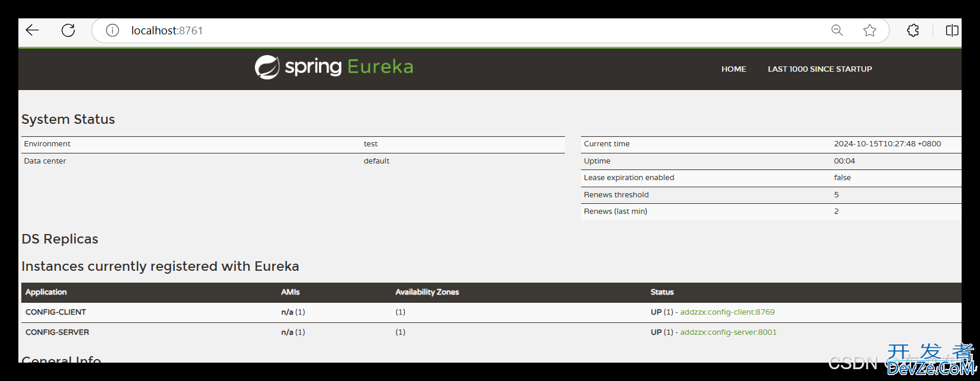
Task: Select the DS Replicas heading
Action: pyautogui.click(x=60, y=239)
